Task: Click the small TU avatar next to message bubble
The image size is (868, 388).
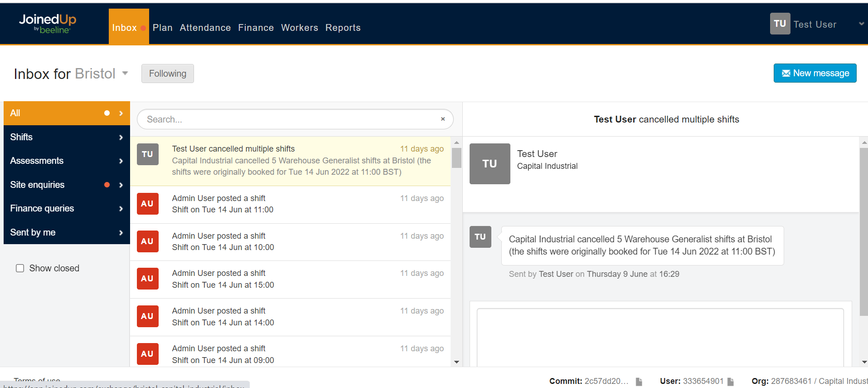Action: (480, 237)
